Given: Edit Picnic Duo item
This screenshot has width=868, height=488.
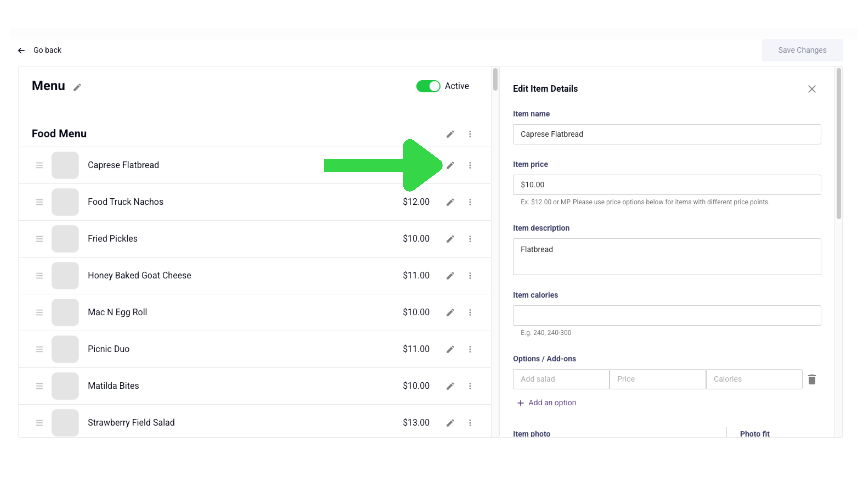Looking at the screenshot, I should [x=450, y=349].
